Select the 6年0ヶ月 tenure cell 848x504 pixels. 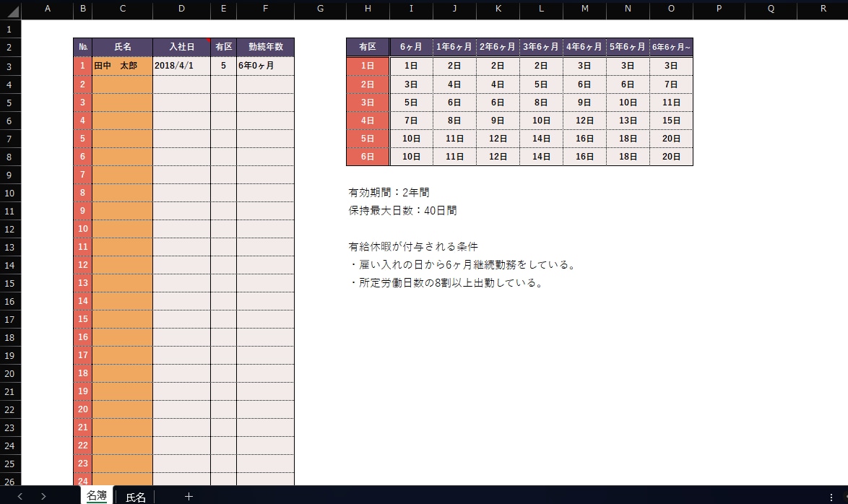[266, 66]
